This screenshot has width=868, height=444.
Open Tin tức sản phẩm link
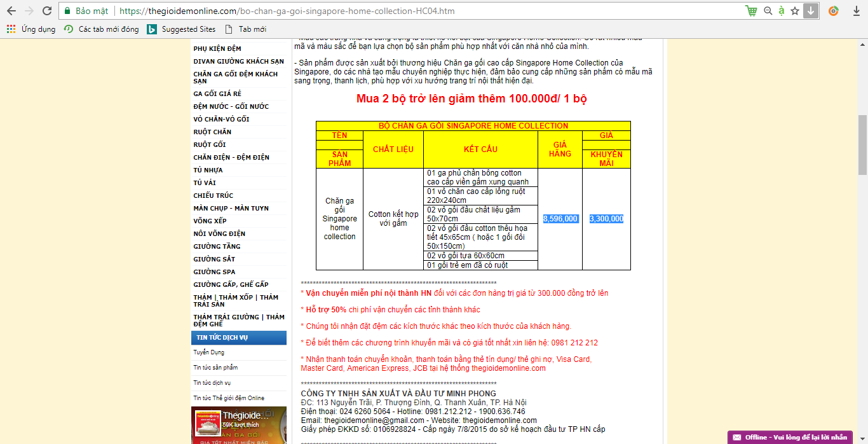[216, 368]
